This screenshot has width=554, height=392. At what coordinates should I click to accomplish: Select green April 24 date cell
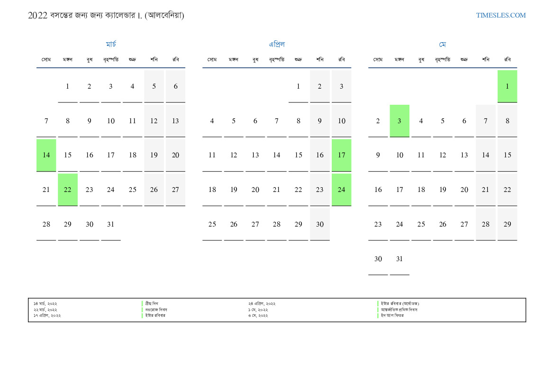tap(341, 190)
